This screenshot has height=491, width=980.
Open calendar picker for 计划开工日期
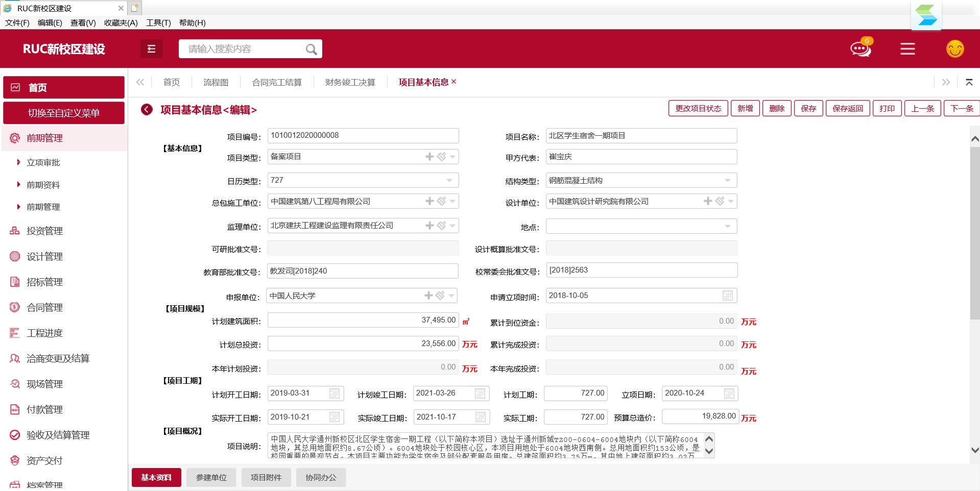tap(334, 393)
